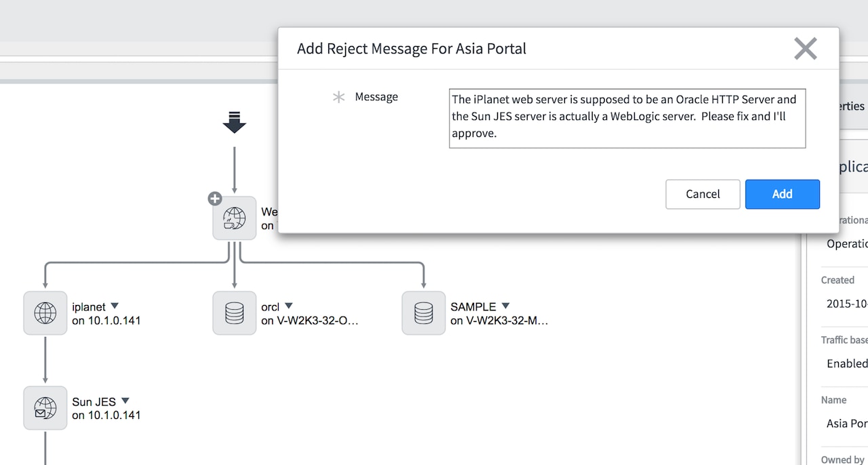Open the Sun JES node dropdown arrow
The image size is (868, 465).
click(x=124, y=401)
